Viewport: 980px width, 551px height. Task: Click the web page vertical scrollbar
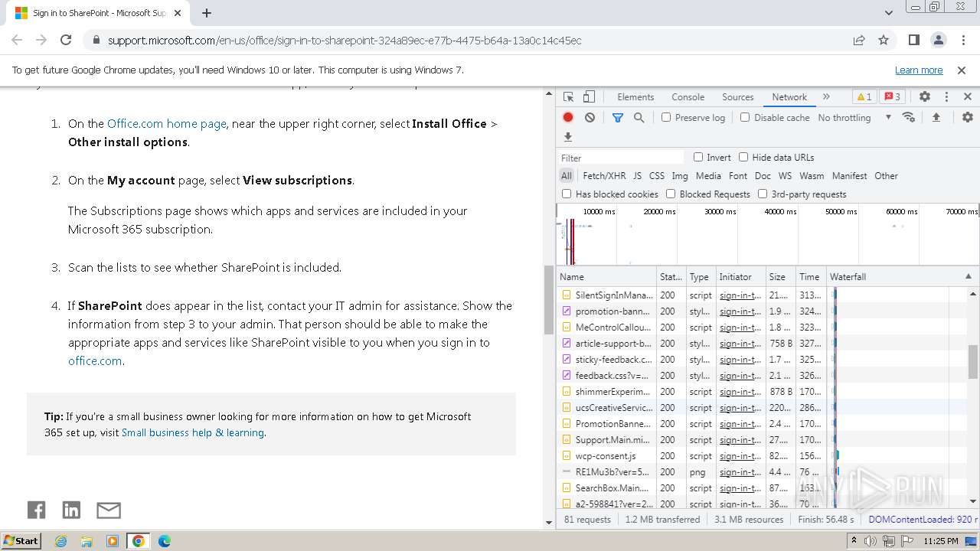click(x=548, y=300)
